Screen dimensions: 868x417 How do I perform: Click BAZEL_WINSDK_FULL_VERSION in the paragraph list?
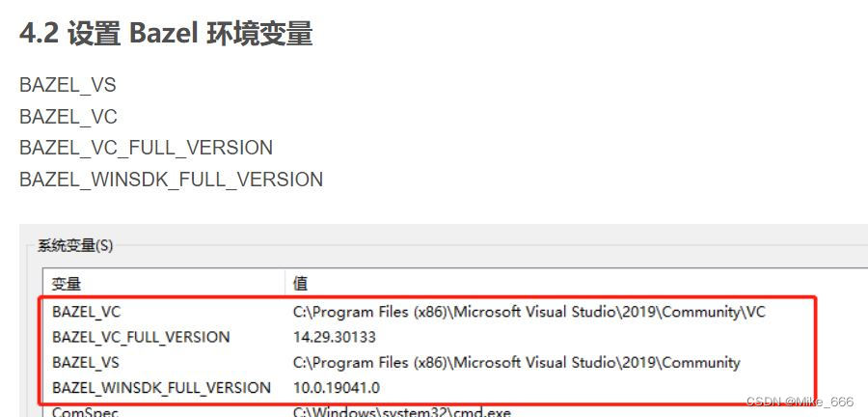[x=171, y=180]
